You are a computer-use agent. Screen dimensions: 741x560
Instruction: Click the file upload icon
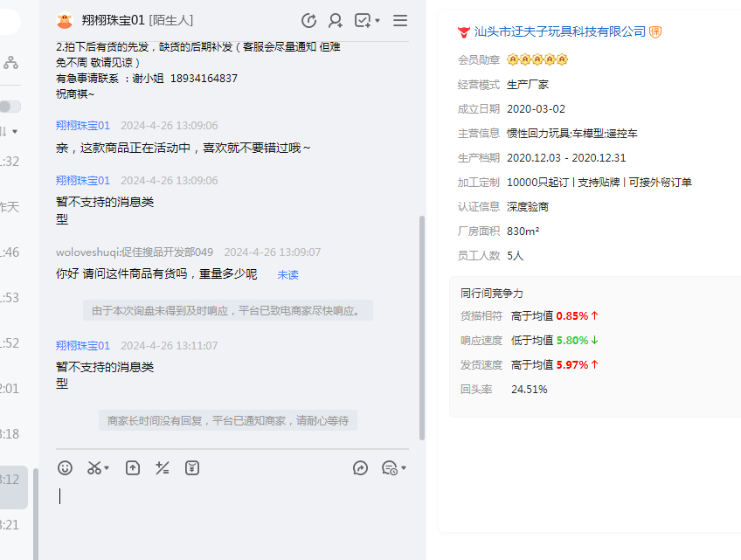coord(133,468)
